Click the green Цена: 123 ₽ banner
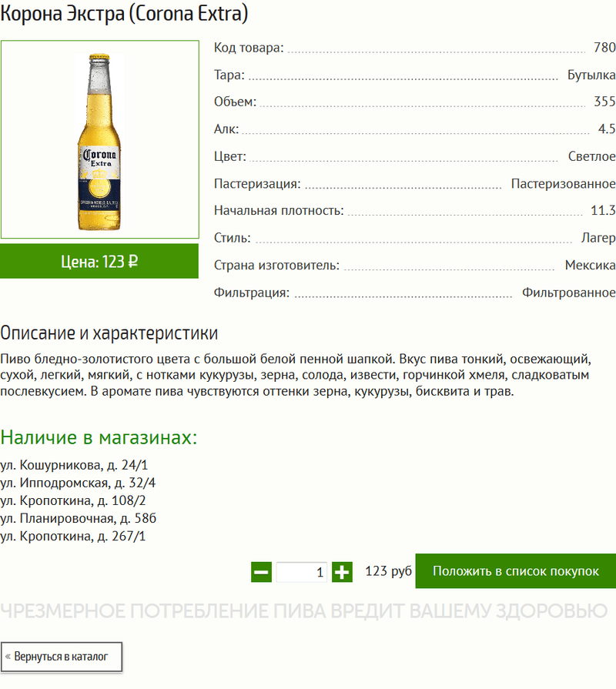Screen dimensions: 616x689 [99, 262]
